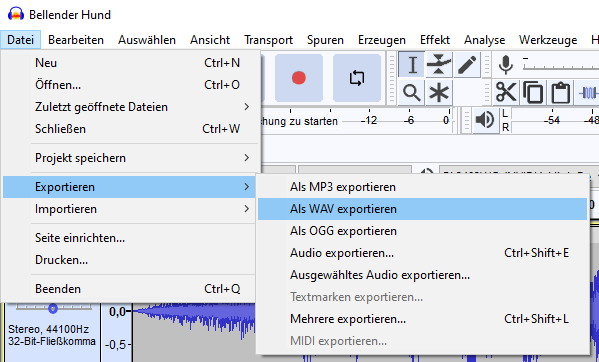
Task: Open the Bearbeiten menu
Action: point(76,40)
